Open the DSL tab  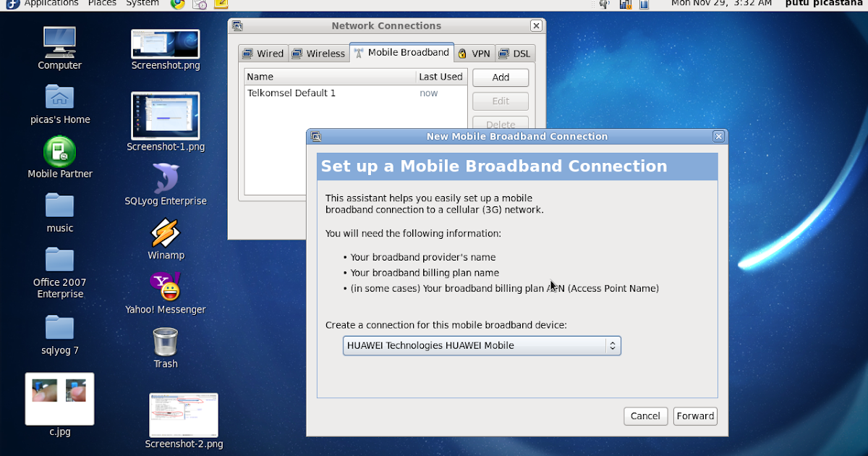(x=515, y=53)
